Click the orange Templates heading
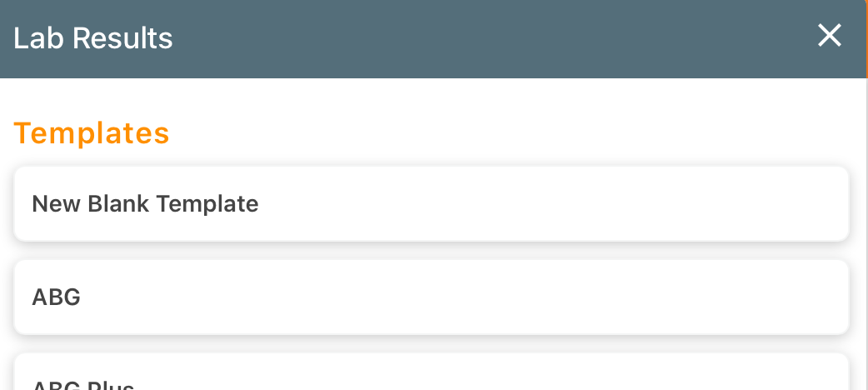The height and width of the screenshot is (390, 868). pos(92,133)
